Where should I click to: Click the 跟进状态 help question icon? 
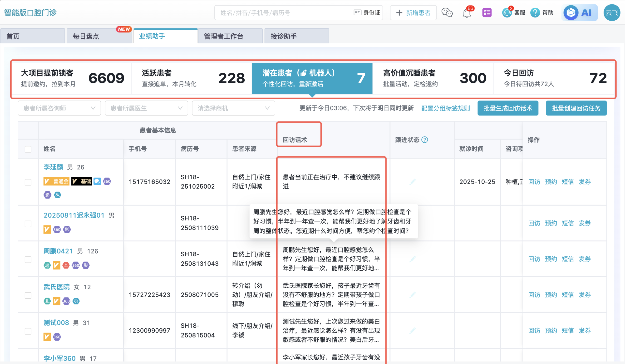(x=425, y=140)
